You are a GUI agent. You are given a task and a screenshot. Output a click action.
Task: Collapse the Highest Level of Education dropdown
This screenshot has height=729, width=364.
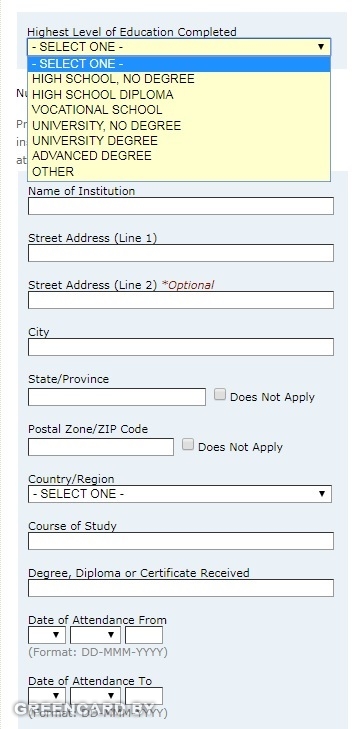point(179,47)
